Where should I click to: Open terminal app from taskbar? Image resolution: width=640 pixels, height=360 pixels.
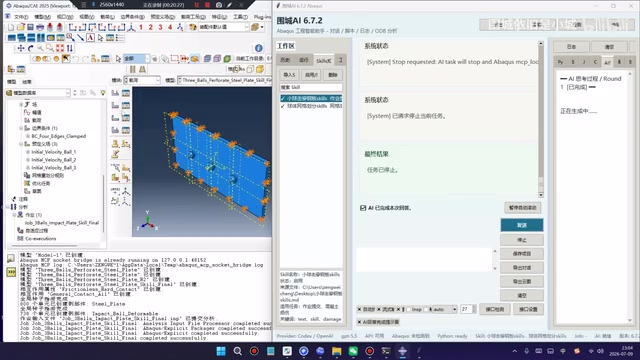pyautogui.click(x=386, y=351)
